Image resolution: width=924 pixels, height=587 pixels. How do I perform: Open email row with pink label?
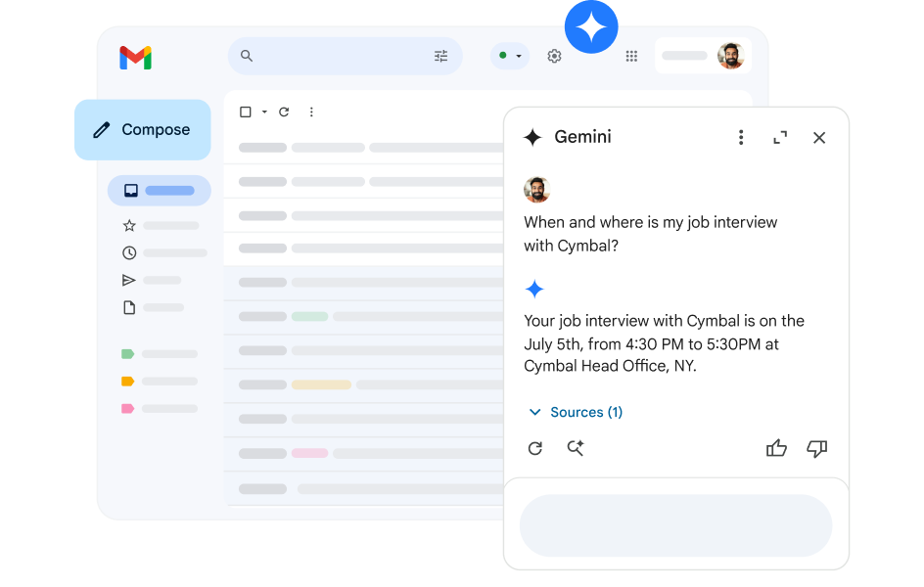coord(364,453)
